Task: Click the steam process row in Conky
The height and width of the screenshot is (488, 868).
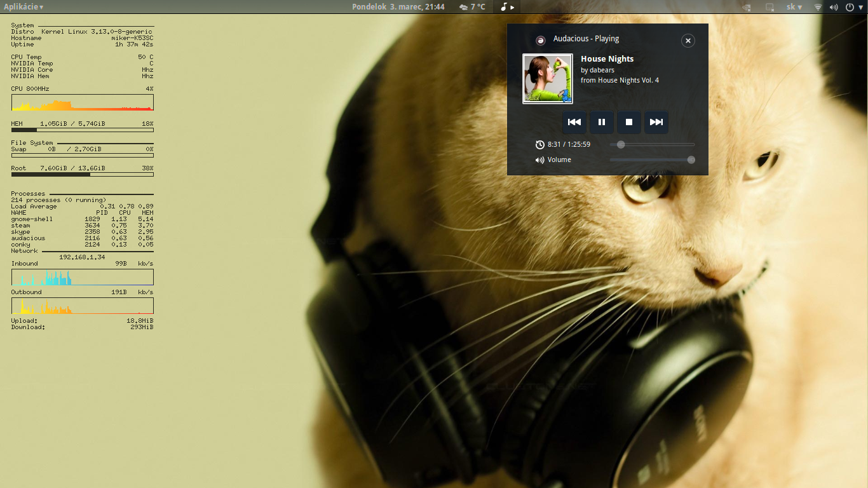Action: (82, 226)
